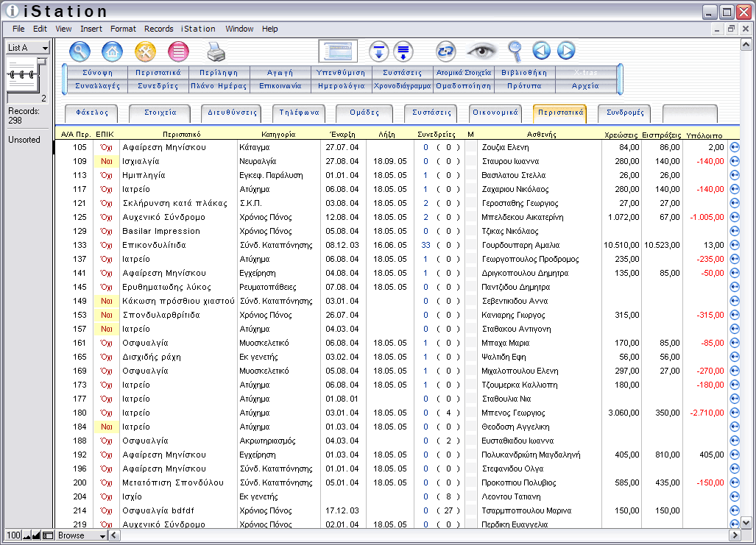Click the Υπενθύμιση navigation button
The height and width of the screenshot is (545, 756).
[x=341, y=72]
